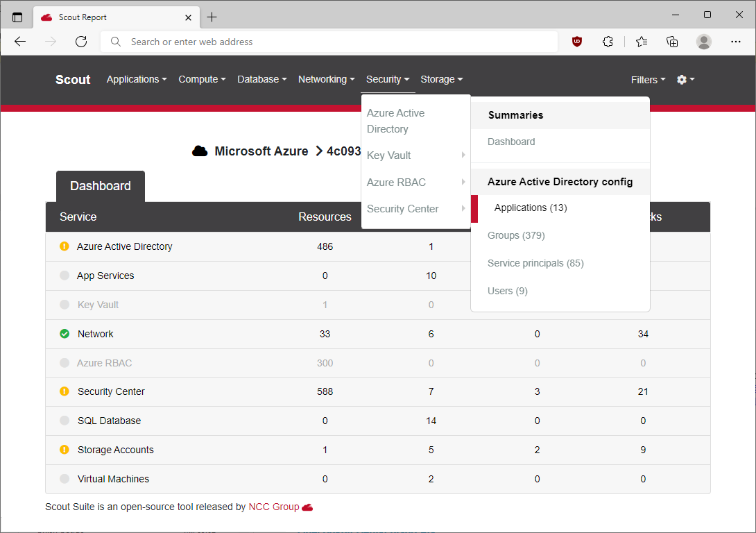Close the Scout Report tab

click(188, 17)
